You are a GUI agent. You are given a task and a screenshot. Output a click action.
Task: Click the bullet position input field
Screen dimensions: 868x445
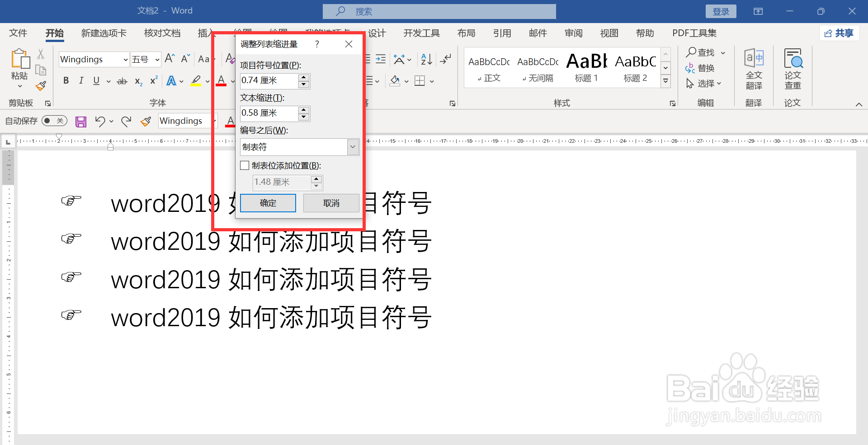click(x=269, y=81)
